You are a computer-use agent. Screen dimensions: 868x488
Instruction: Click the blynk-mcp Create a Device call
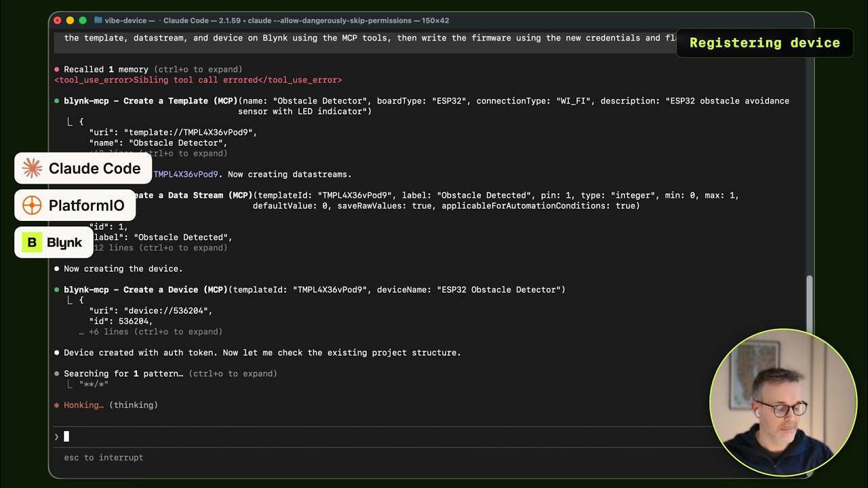pyautogui.click(x=315, y=290)
